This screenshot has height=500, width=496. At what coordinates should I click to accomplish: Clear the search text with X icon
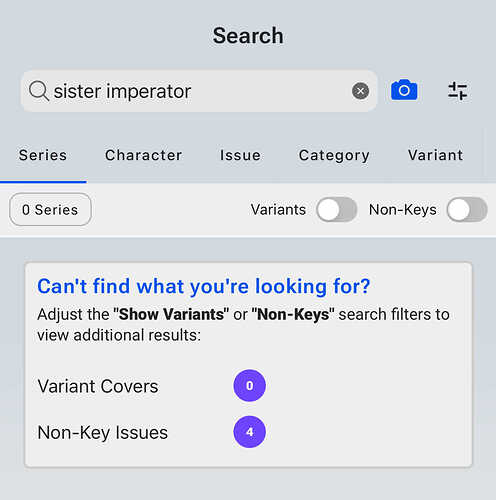(360, 91)
